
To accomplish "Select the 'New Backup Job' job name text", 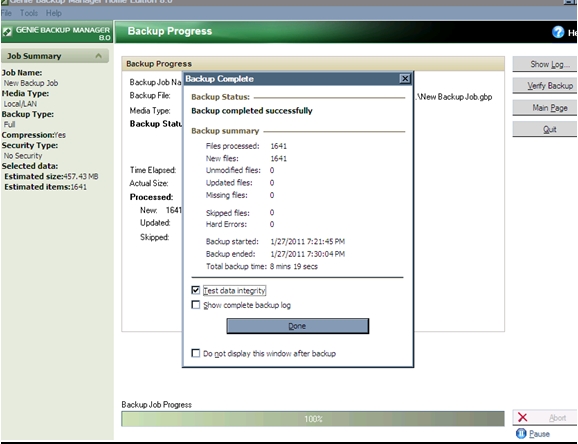I will click(x=31, y=83).
